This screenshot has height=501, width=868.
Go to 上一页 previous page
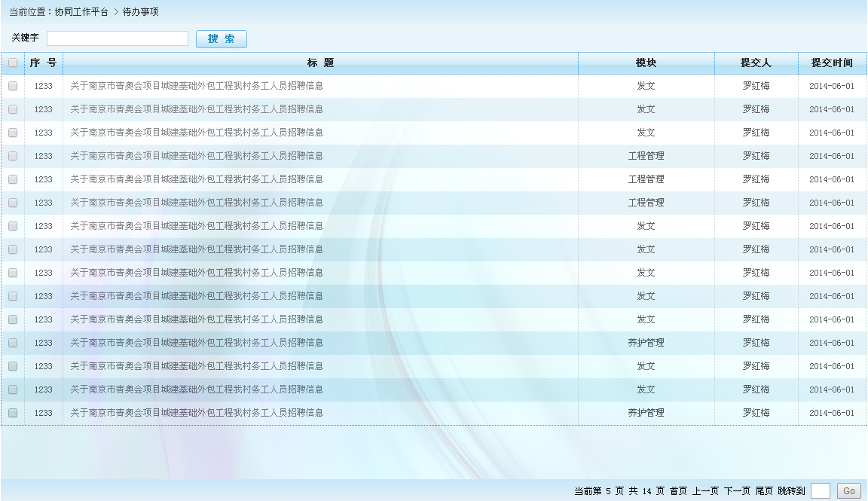(705, 491)
